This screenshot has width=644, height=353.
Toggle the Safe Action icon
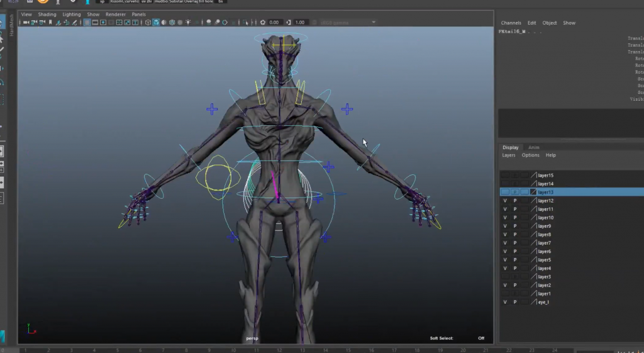tap(127, 22)
